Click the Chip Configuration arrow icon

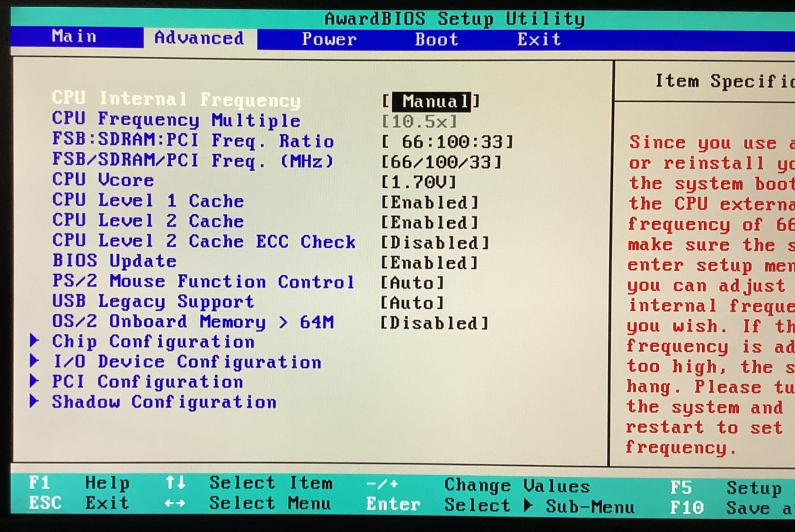point(35,340)
